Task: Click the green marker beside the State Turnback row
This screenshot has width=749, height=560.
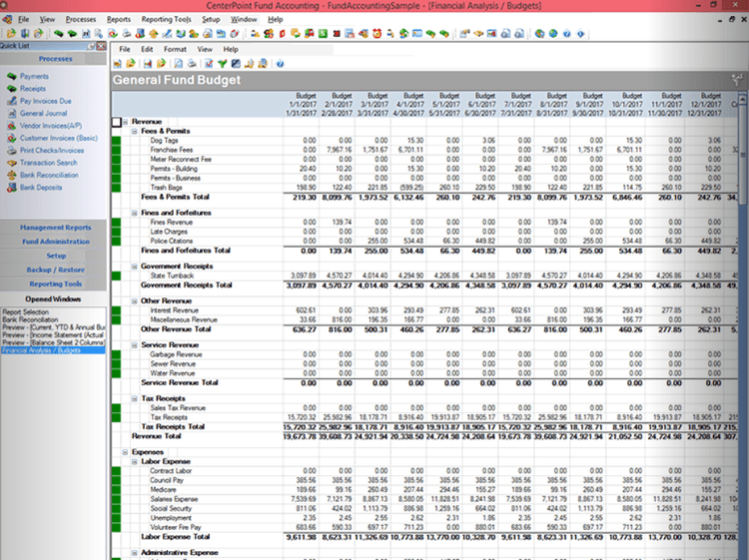Action: point(116,276)
